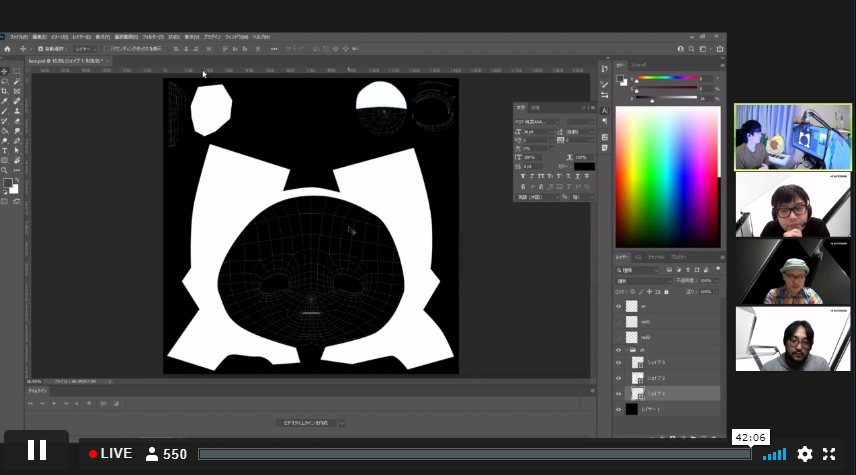Open the Character panel dock icon
Image resolution: width=856 pixels, height=475 pixels.
pos(604,111)
